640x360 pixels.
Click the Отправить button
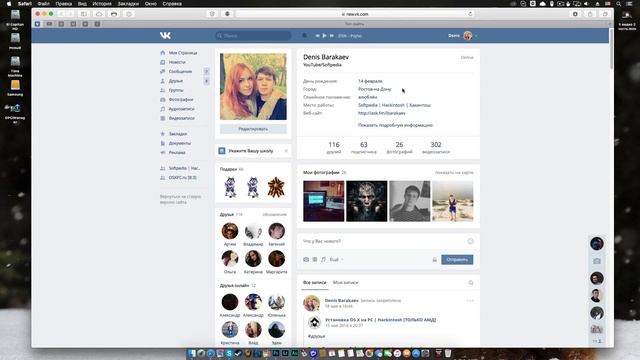click(x=457, y=260)
